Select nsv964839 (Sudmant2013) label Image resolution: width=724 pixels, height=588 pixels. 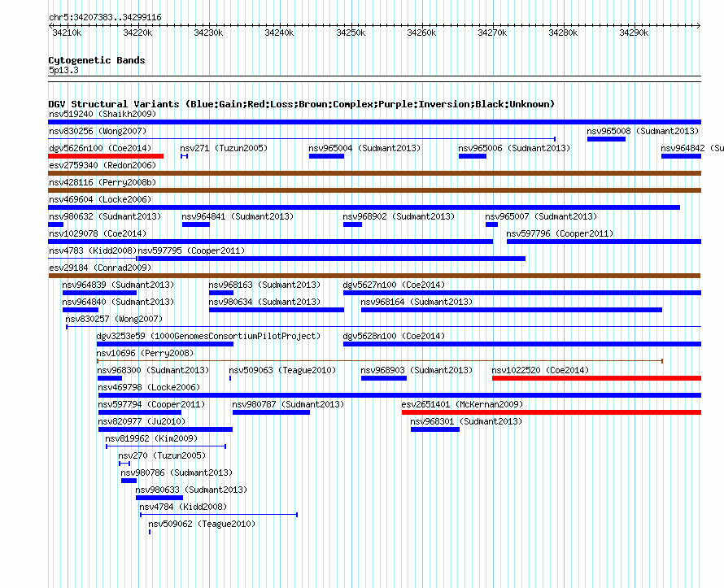tap(118, 285)
